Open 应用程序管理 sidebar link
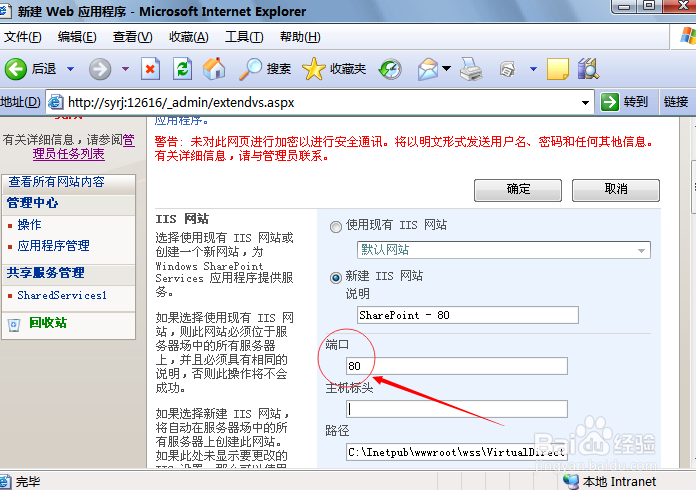This screenshot has height=490, width=696. [53, 246]
